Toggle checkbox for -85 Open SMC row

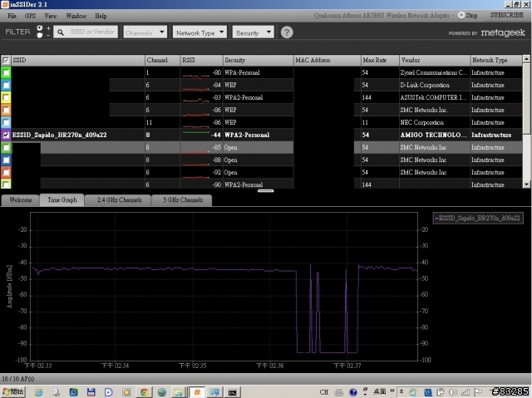(x=6, y=147)
